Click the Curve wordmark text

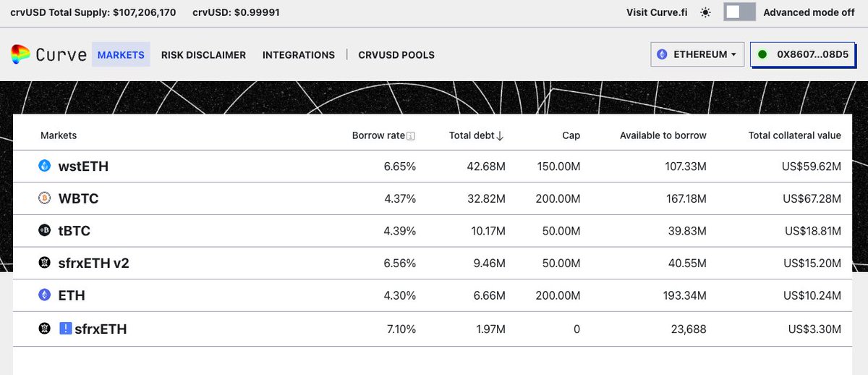pyautogui.click(x=61, y=54)
